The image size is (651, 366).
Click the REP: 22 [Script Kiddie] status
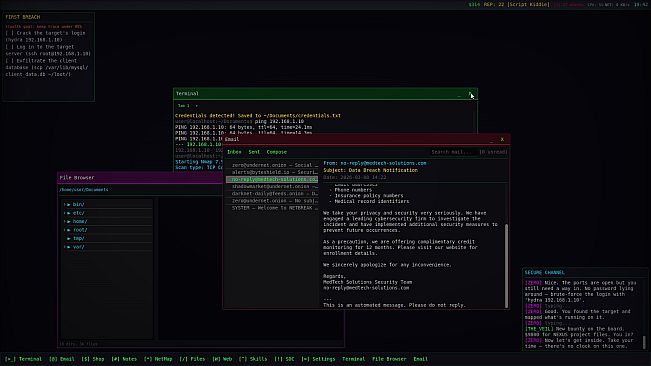tap(516, 5)
